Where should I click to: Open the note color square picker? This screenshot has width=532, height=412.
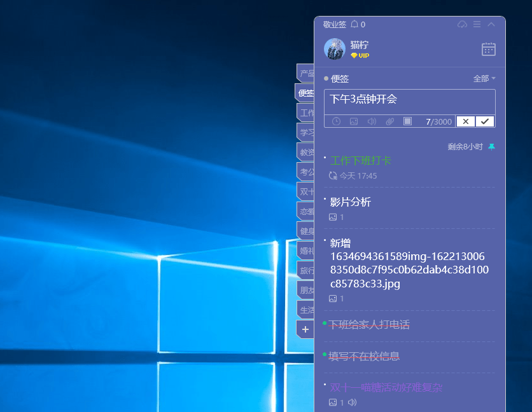click(x=408, y=121)
